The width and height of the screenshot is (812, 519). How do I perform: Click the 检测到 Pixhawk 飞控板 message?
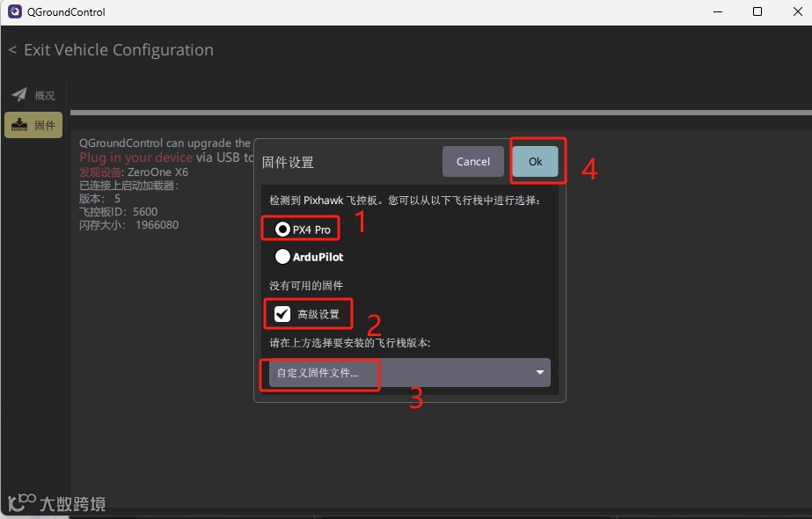click(405, 201)
